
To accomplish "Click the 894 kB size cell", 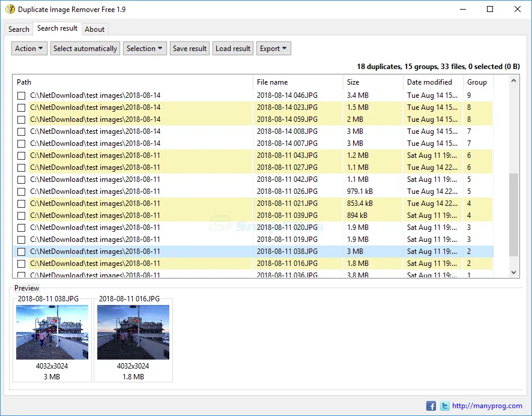I will [357, 216].
